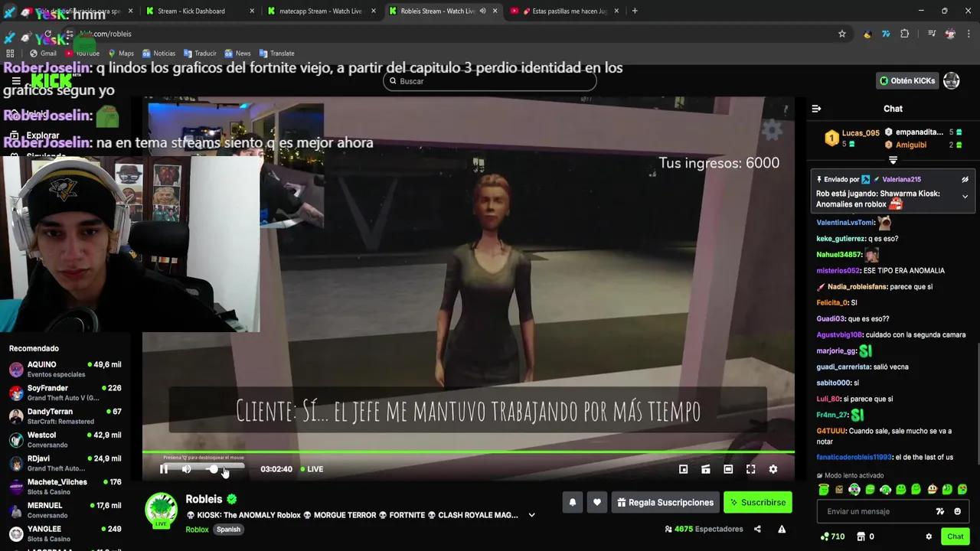The width and height of the screenshot is (980, 551).
Task: Open player settings gear
Action: [773, 469]
